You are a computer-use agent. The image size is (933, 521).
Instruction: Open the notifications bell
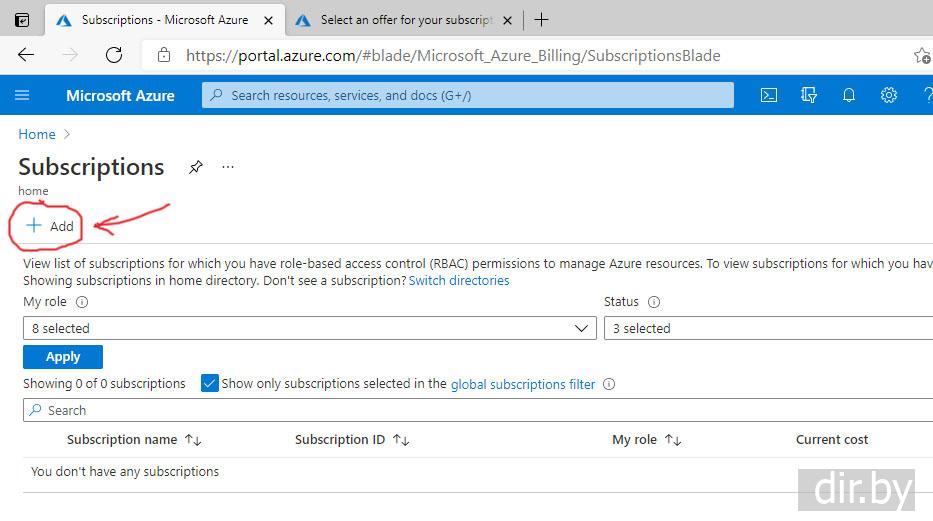point(849,96)
